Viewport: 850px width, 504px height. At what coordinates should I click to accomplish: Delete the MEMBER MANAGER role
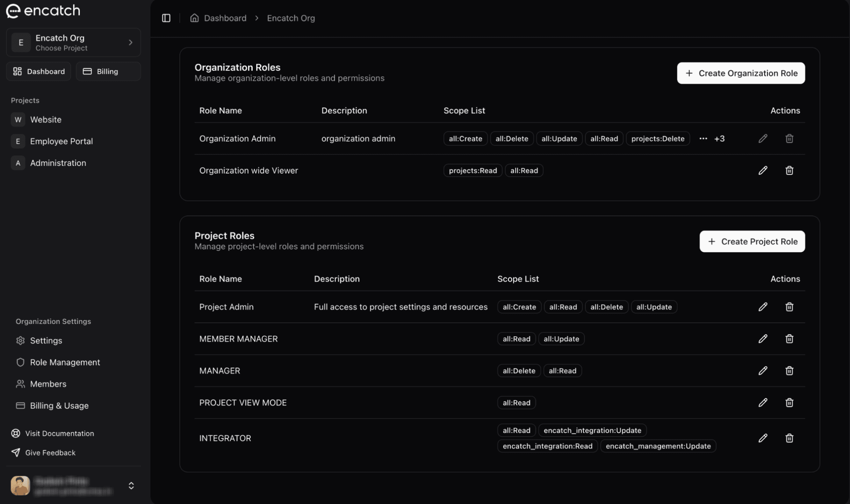click(x=789, y=339)
